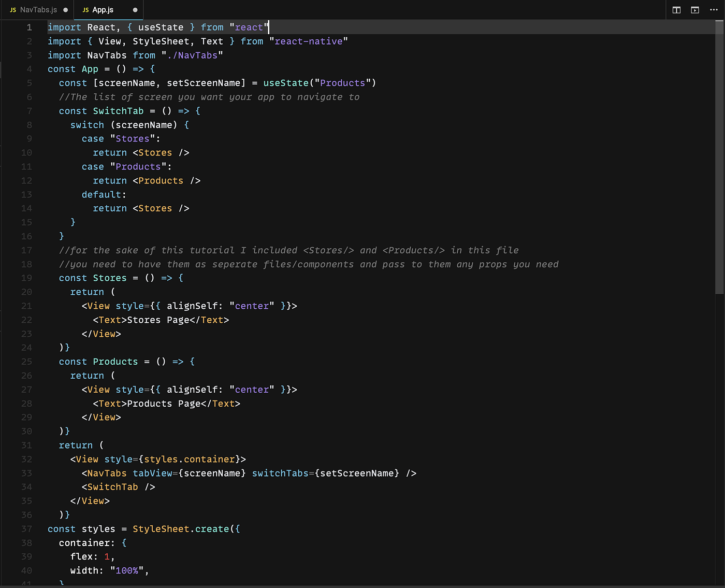Click the unsaved changes dot on NavTabs.js
Screen dimensions: 725x588
pyautogui.click(x=65, y=9)
